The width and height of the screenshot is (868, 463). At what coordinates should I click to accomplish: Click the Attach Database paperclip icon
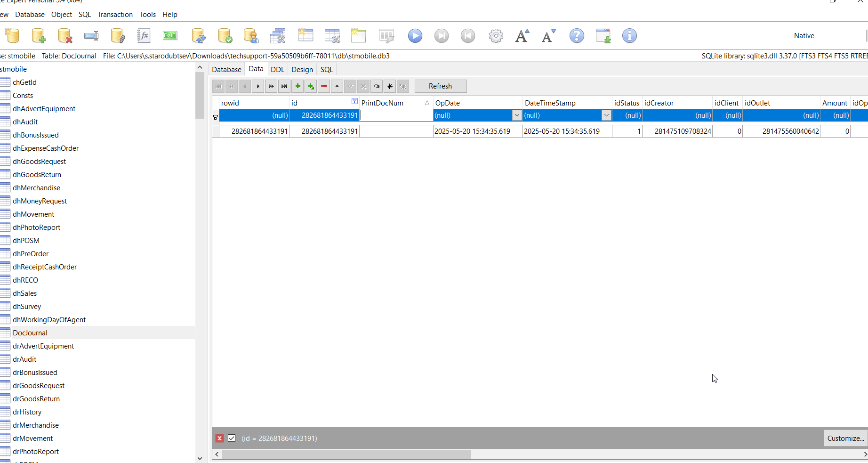(118, 36)
